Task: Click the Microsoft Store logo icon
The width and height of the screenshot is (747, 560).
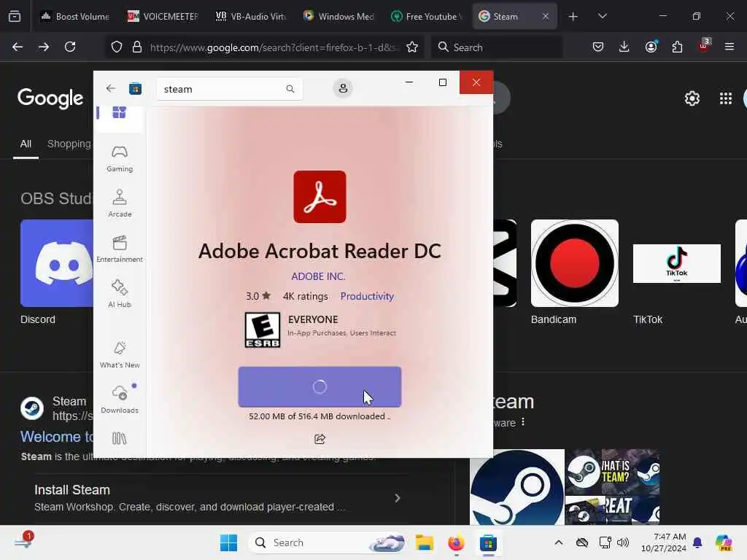Action: pos(135,88)
